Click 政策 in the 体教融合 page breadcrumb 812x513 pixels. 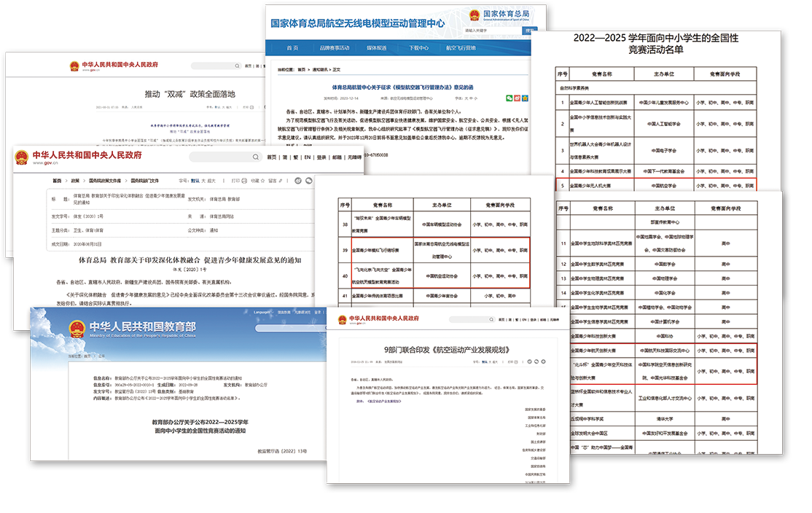(x=75, y=181)
